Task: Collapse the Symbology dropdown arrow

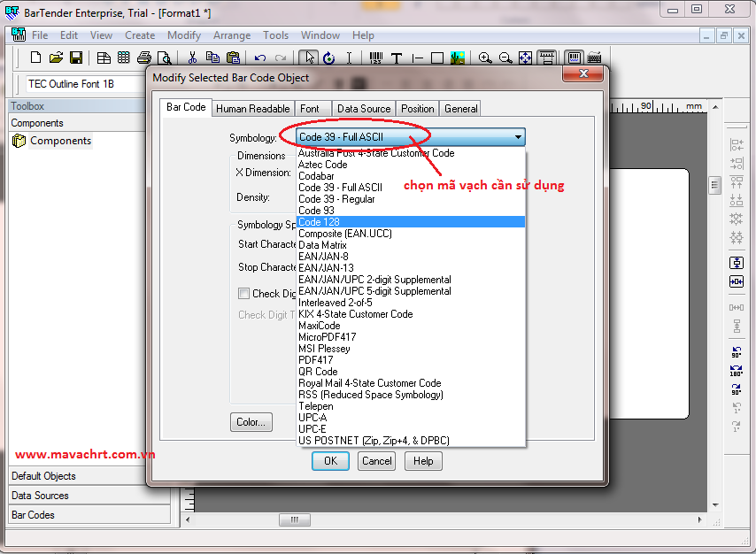Action: (x=518, y=137)
